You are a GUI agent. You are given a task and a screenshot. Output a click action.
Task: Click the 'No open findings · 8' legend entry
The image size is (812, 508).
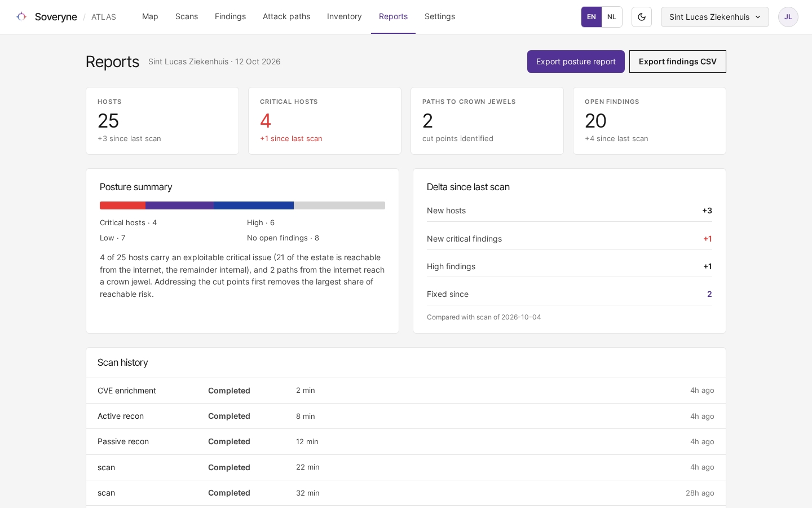(283, 238)
